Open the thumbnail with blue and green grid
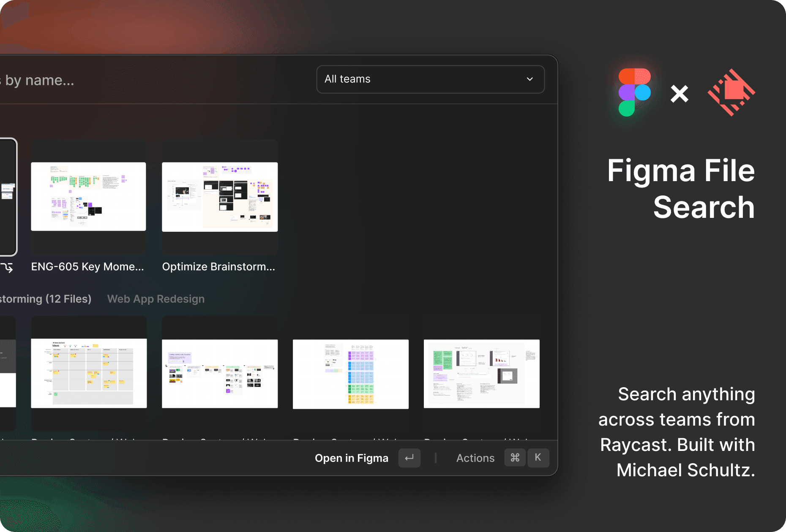The height and width of the screenshot is (532, 786). coord(351,374)
